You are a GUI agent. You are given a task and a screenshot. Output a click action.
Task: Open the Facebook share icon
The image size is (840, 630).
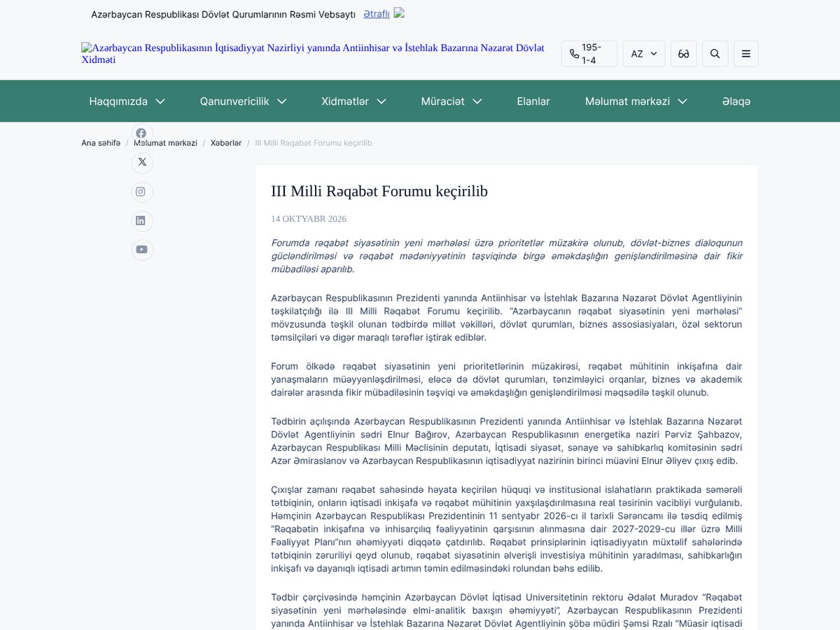tap(142, 133)
